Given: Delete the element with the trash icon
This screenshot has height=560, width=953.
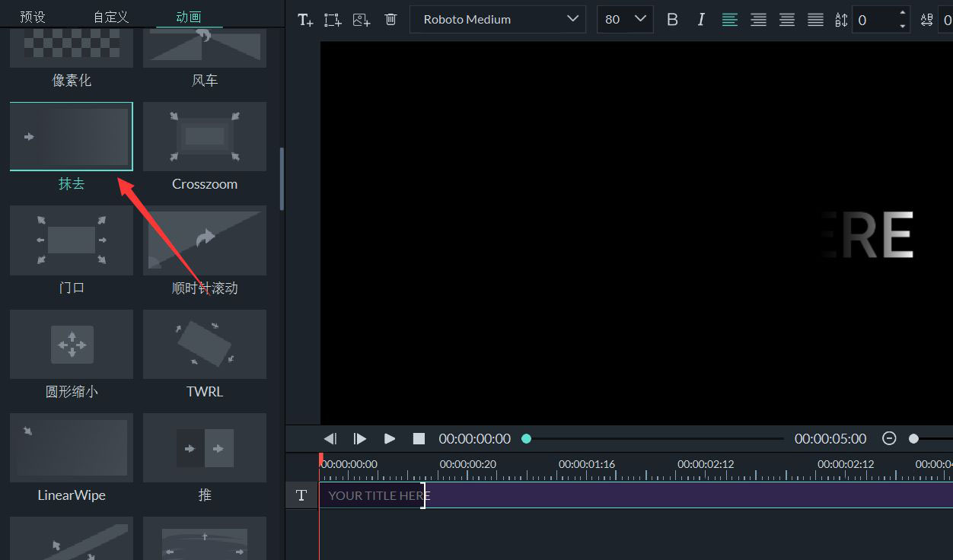Looking at the screenshot, I should pos(390,20).
